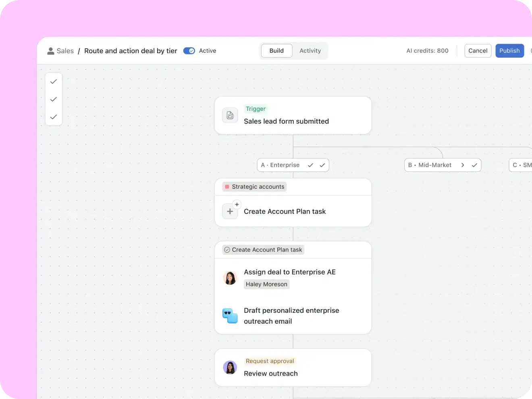
Task: Click the last checkmark in the A · Enterprise pill
Action: (322, 165)
